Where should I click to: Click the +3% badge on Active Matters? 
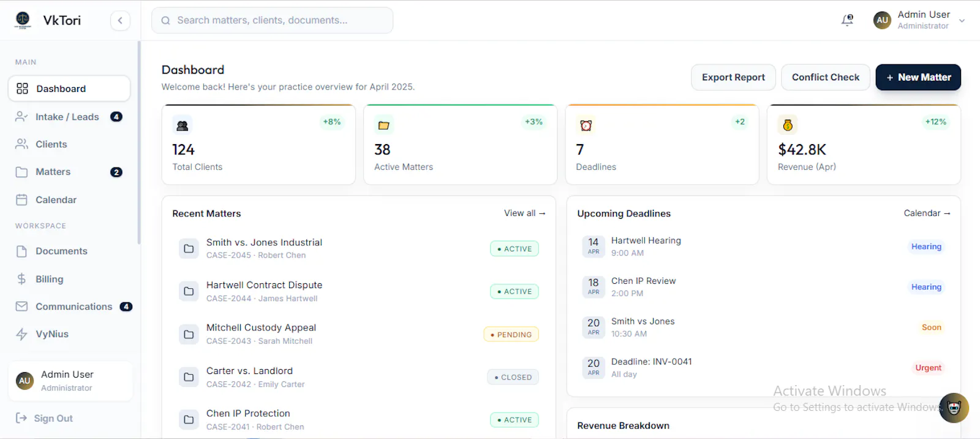pos(533,122)
